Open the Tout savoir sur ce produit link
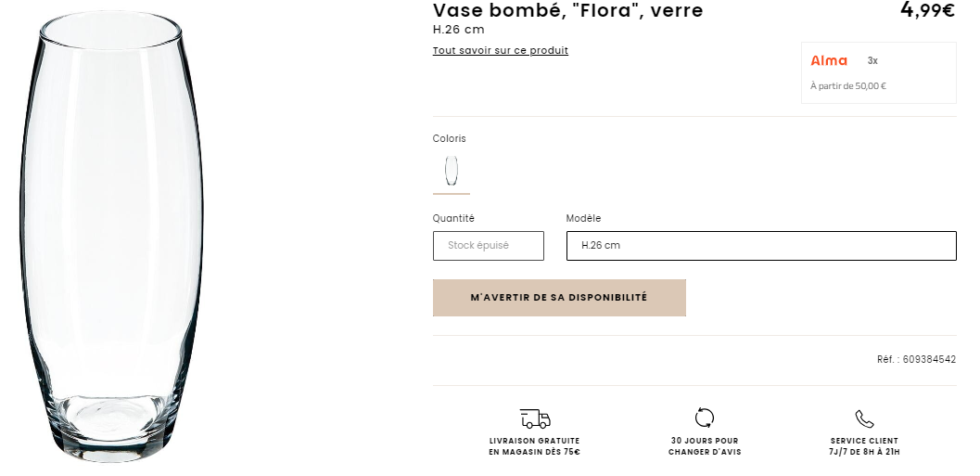The image size is (980, 476). 500,51
